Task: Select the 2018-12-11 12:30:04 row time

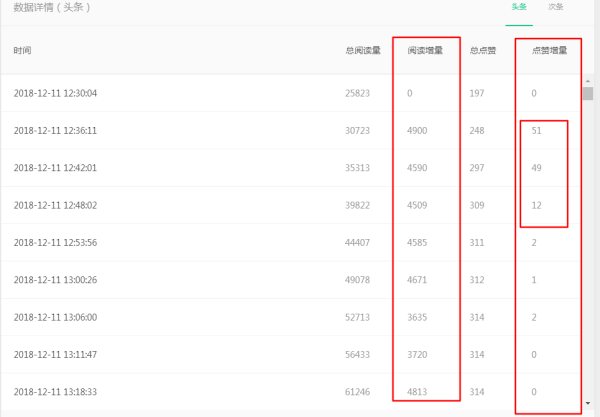Action: [55, 93]
